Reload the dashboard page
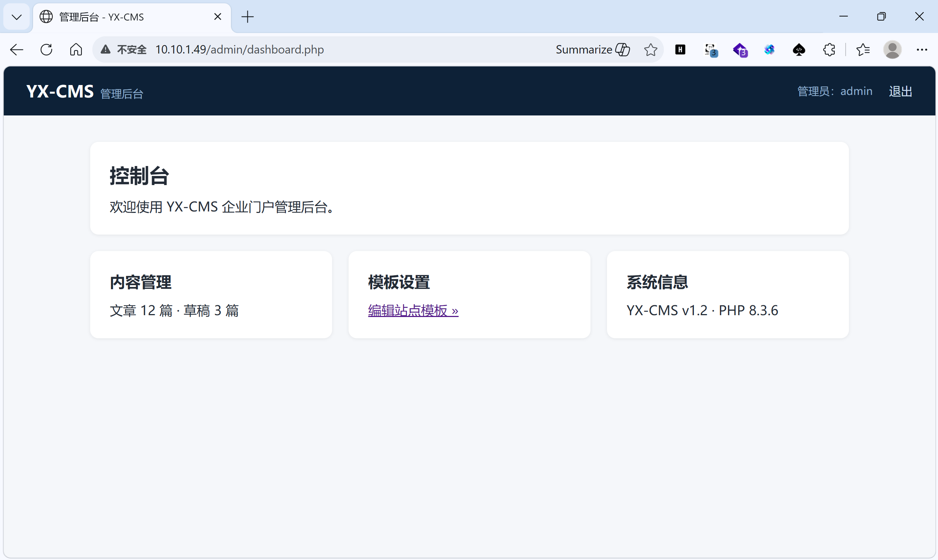The height and width of the screenshot is (560, 938). coord(47,50)
